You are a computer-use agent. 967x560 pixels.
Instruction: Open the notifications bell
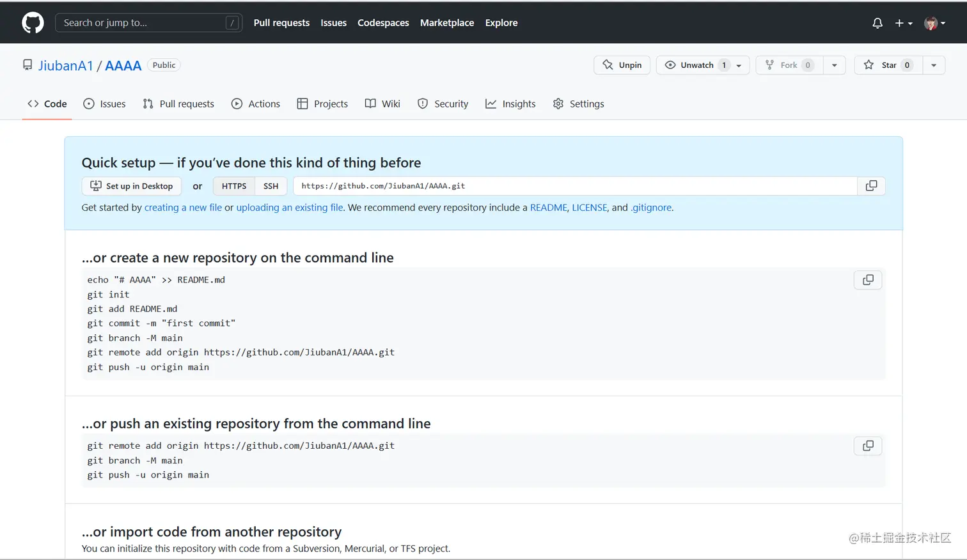[877, 23]
